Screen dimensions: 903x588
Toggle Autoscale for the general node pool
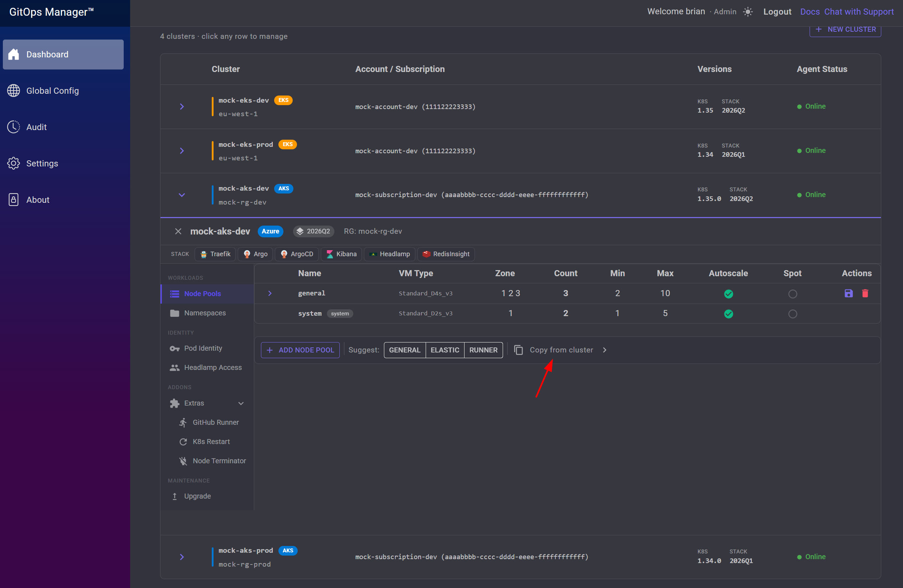coord(728,294)
